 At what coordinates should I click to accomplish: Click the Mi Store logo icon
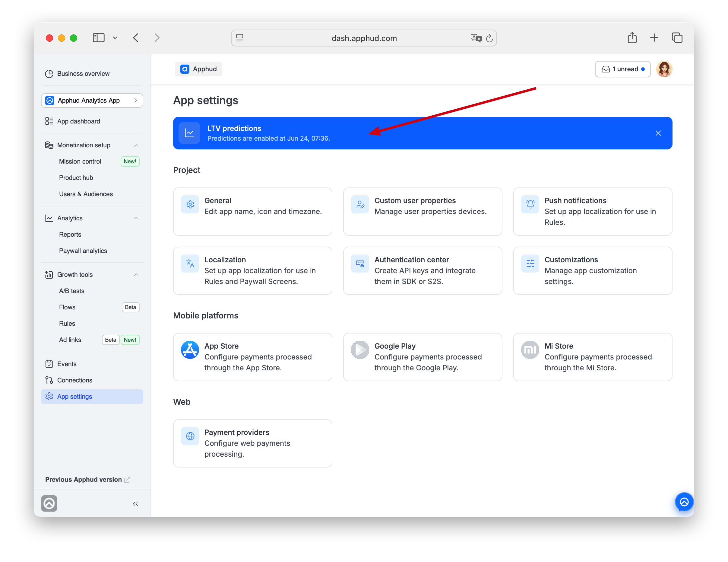[530, 350]
